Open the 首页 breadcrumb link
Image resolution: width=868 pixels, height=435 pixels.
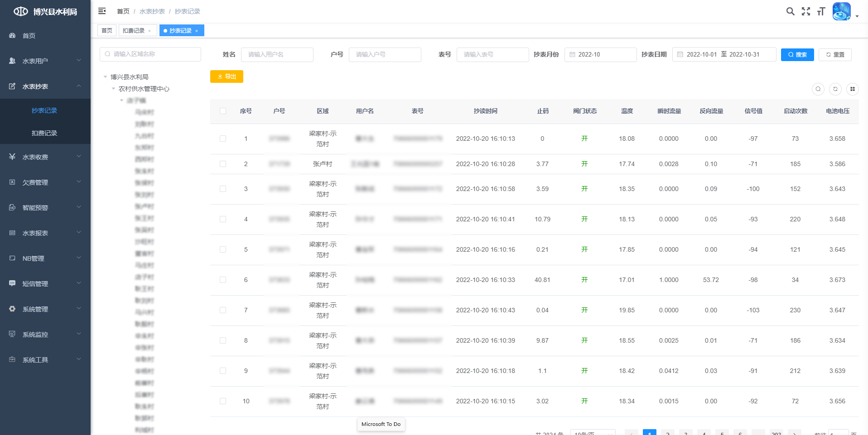[x=123, y=11]
